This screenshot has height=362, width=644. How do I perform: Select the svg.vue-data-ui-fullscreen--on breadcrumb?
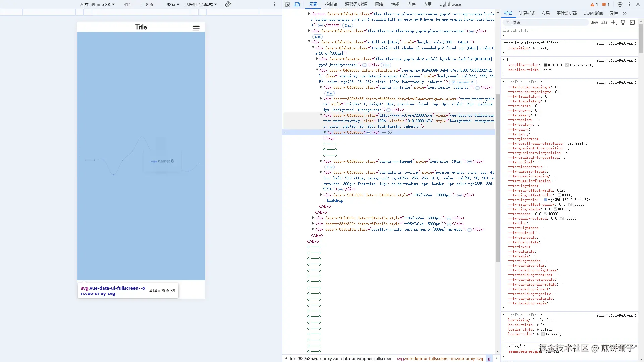[x=440, y=359]
